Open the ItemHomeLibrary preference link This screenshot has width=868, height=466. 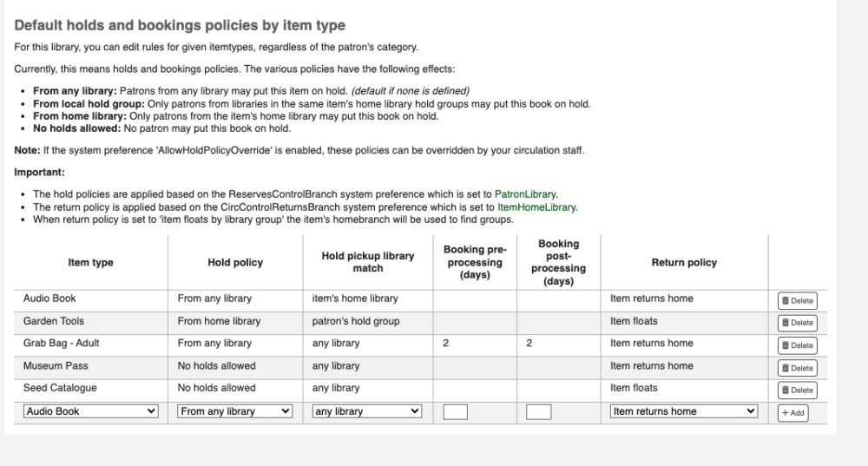pos(536,207)
